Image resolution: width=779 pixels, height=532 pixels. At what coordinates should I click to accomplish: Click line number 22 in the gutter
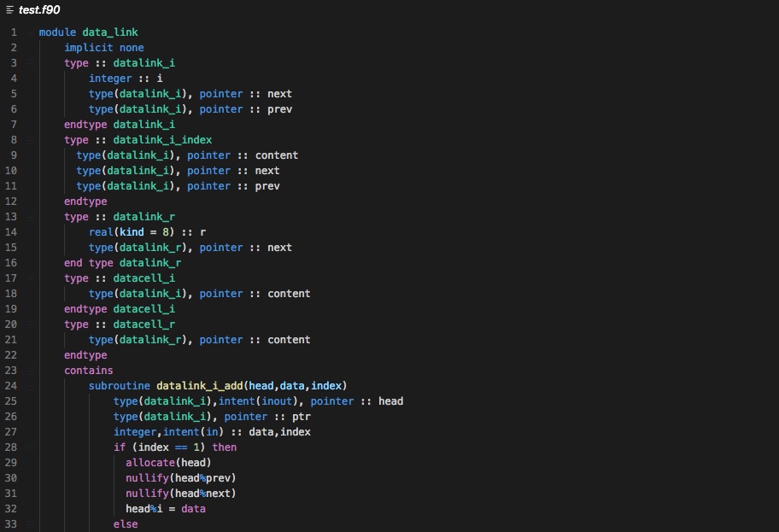tap(11, 355)
